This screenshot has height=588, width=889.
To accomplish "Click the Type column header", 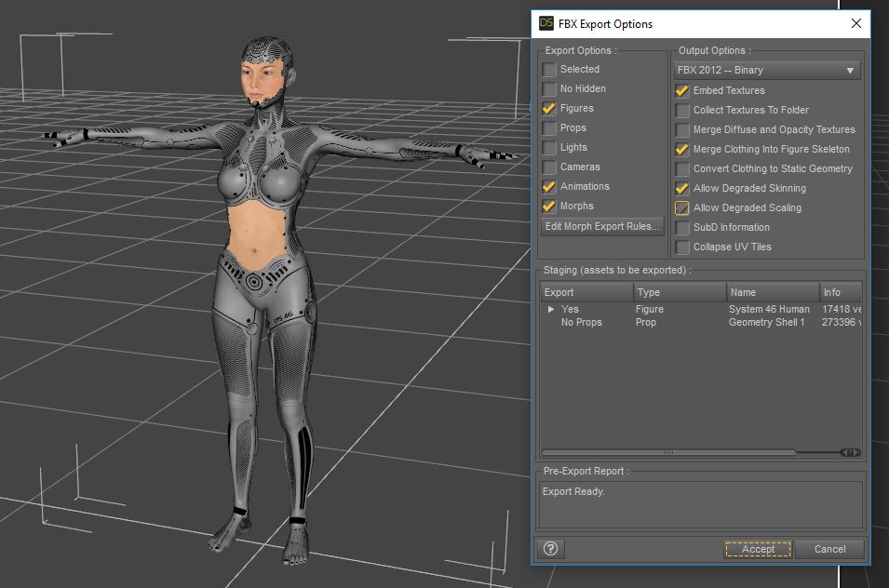I will pos(680,292).
